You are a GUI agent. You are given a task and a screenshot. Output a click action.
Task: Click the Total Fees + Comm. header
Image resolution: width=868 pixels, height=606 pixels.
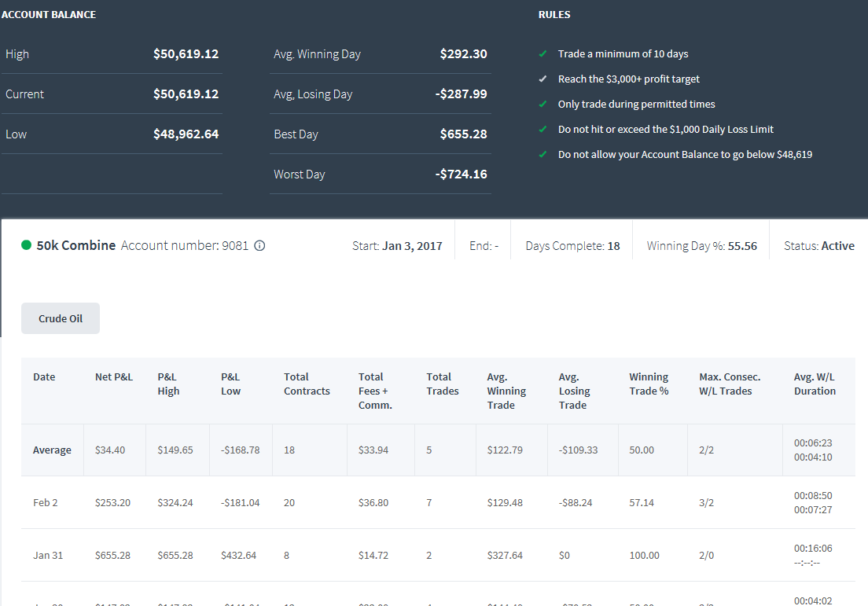point(375,391)
